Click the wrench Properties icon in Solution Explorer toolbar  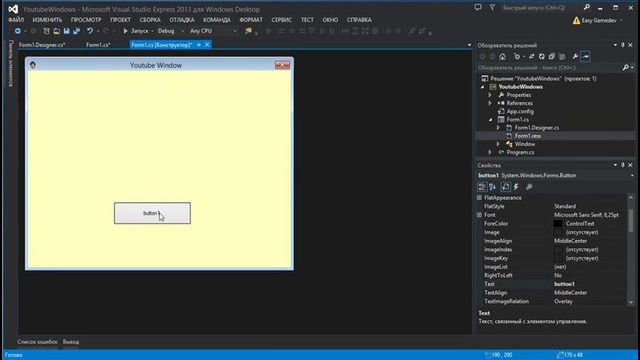click(575, 56)
